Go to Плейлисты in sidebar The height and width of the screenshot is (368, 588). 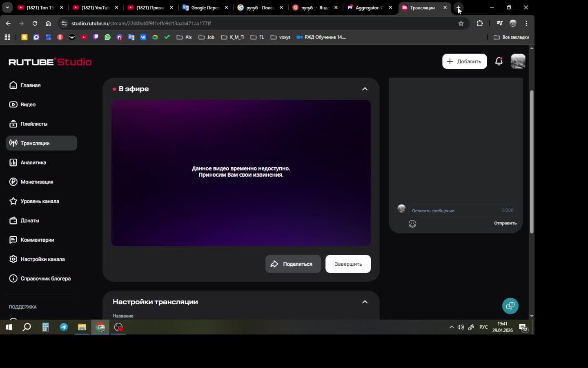(x=29, y=124)
